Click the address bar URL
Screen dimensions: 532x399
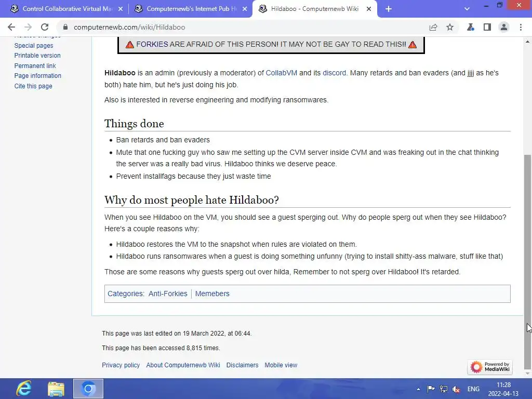pyautogui.click(x=129, y=27)
